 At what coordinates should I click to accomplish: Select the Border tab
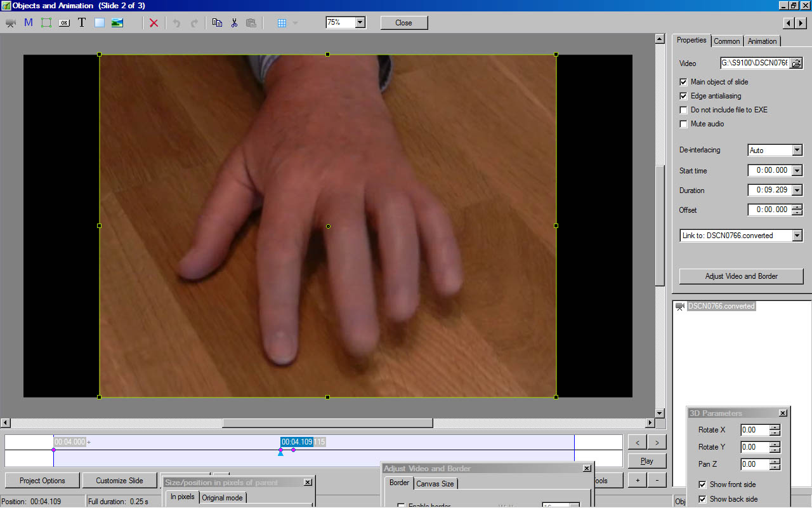399,483
